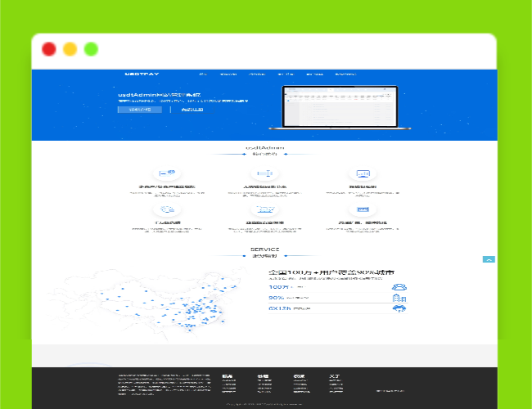Click the yellow traffic-light window button
532x409 pixels.
(x=70, y=49)
